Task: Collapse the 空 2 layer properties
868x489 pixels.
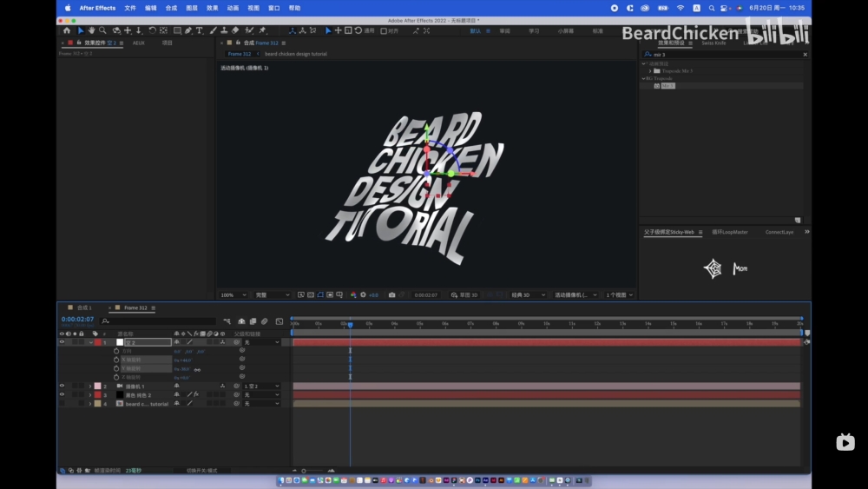Action: 91,342
